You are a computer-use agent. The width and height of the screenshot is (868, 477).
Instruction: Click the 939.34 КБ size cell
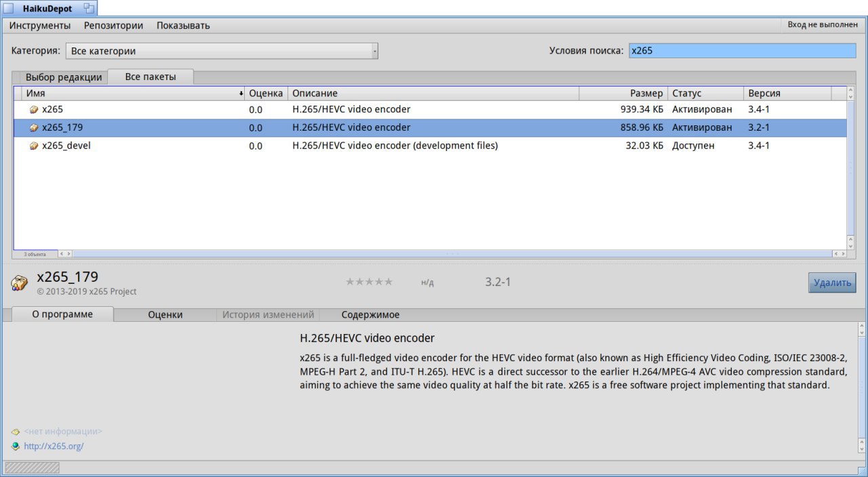642,109
